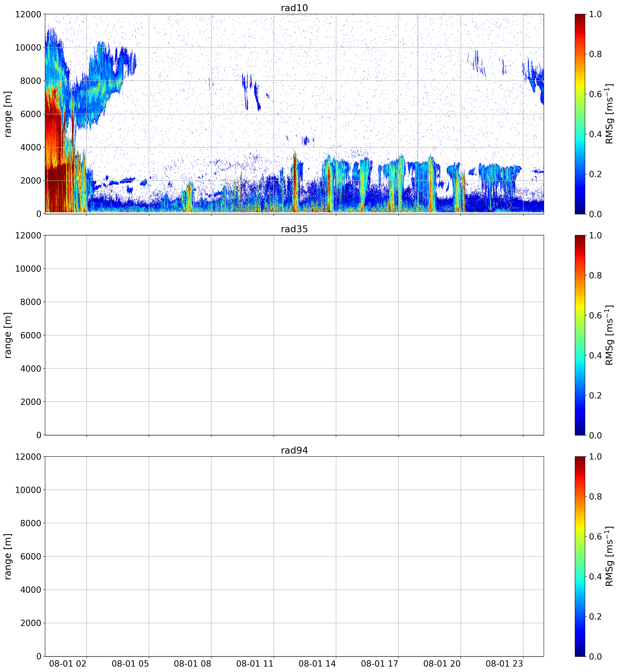This screenshot has height=672, width=619.
Task: Click the '08-01 14' time tick label
Action: point(317,664)
